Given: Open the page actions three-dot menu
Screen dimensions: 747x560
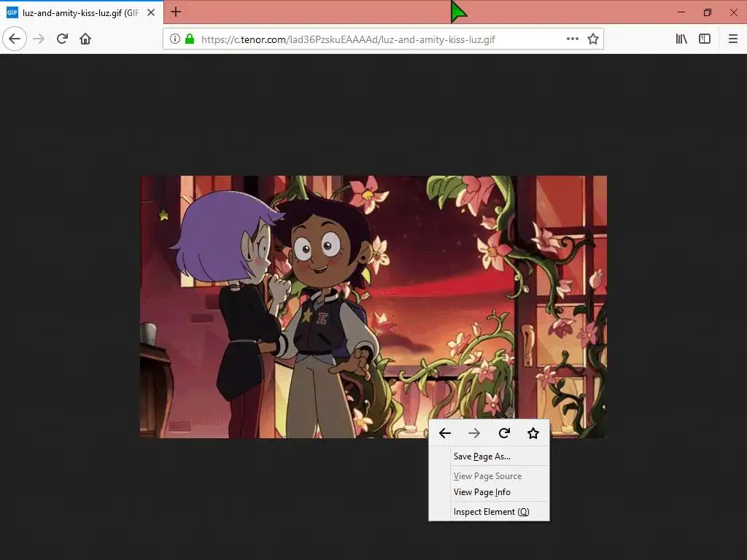Looking at the screenshot, I should [573, 39].
